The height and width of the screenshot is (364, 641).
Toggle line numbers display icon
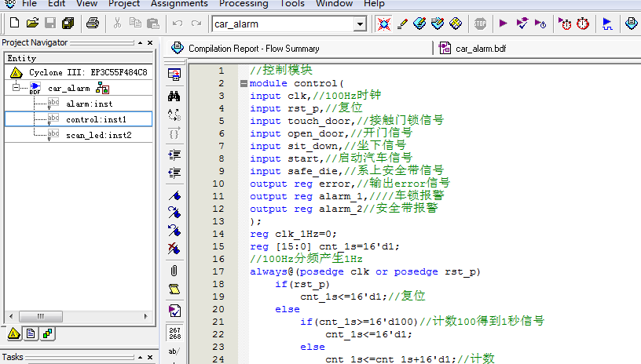(x=174, y=333)
